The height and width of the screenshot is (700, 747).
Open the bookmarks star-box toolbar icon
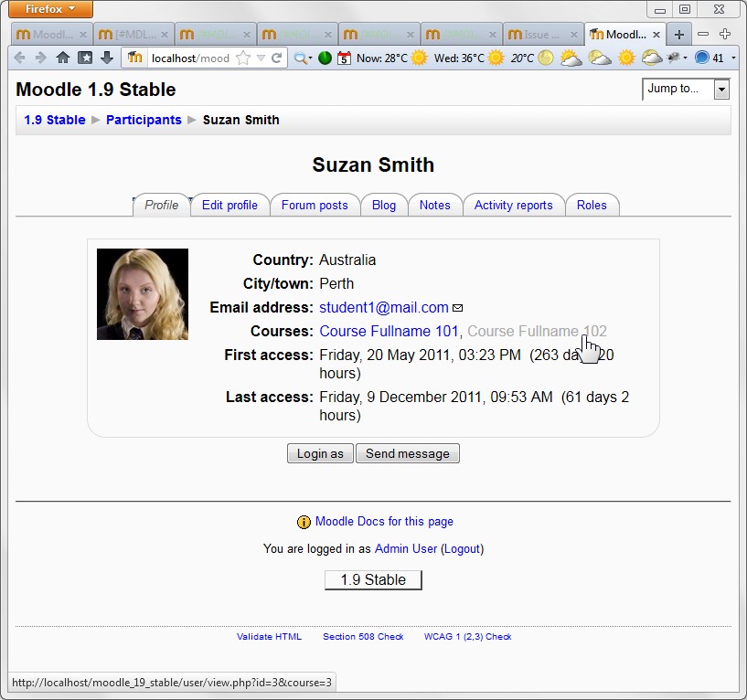(x=85, y=58)
